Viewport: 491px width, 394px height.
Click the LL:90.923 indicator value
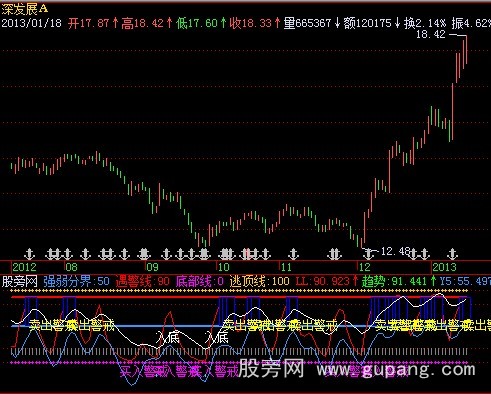(x=322, y=281)
